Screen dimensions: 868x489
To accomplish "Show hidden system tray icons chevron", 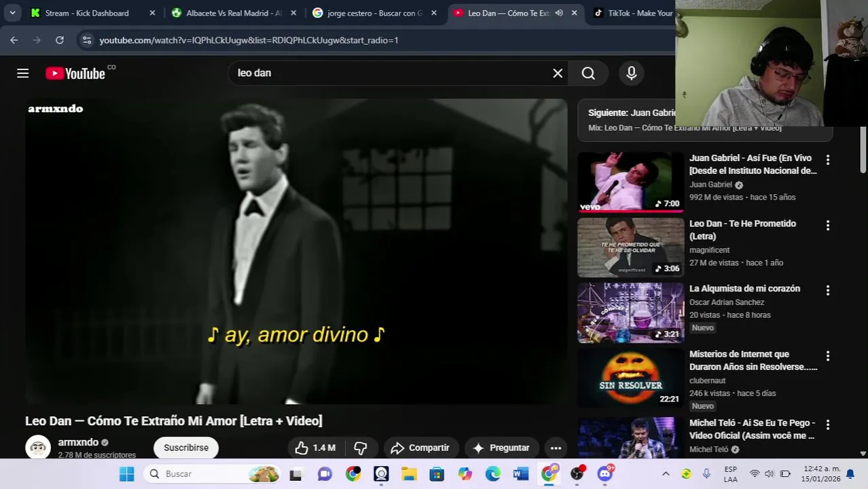I will coord(666,474).
